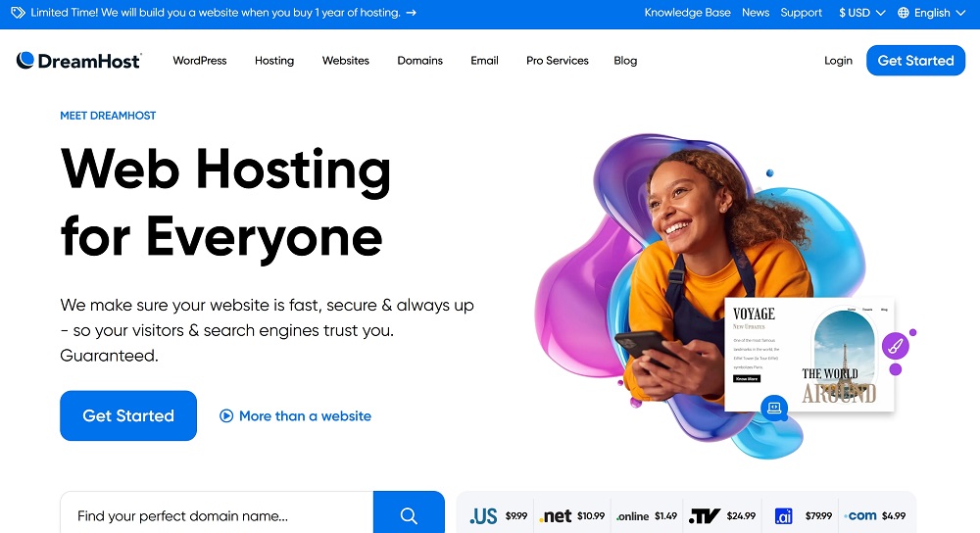Open the Login link
The image size is (980, 533).
point(838,61)
